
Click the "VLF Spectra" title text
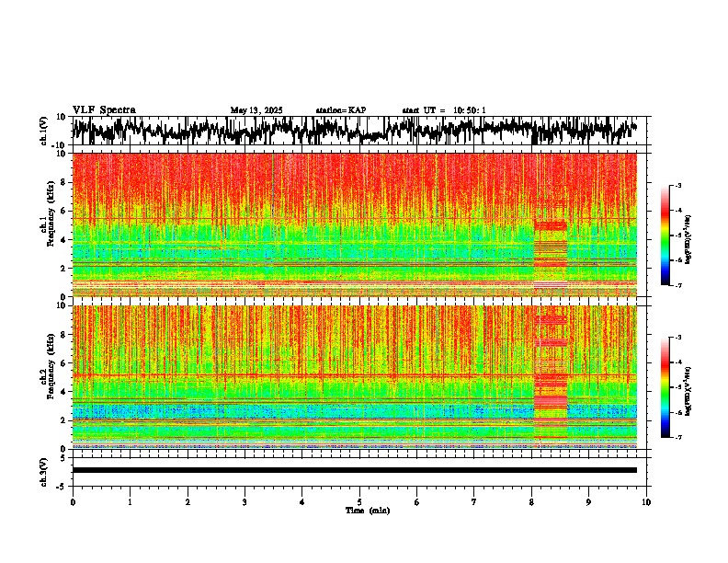click(x=104, y=110)
